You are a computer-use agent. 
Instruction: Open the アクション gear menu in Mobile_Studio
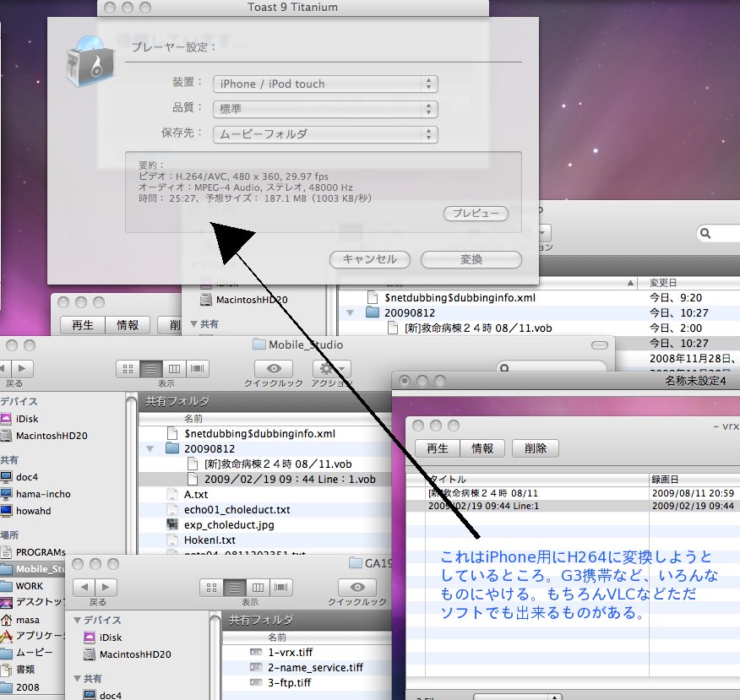point(331,368)
